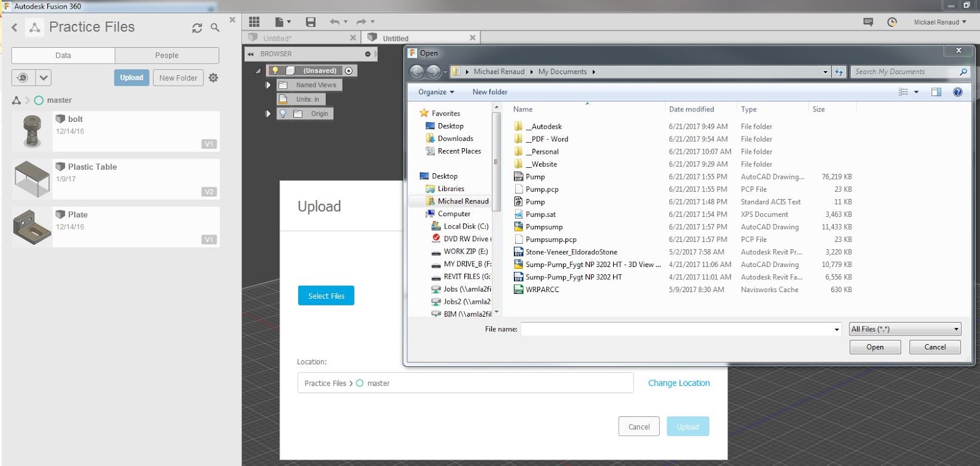Toggle lightbulb visibility of Unsaved component
Image resolution: width=980 pixels, height=466 pixels.
point(276,70)
